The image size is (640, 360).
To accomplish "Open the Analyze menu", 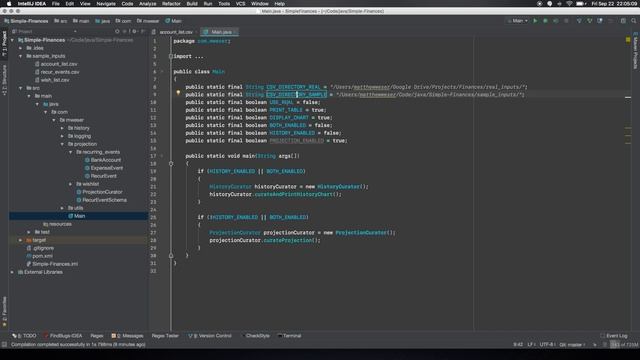I will pyautogui.click(x=148, y=4).
